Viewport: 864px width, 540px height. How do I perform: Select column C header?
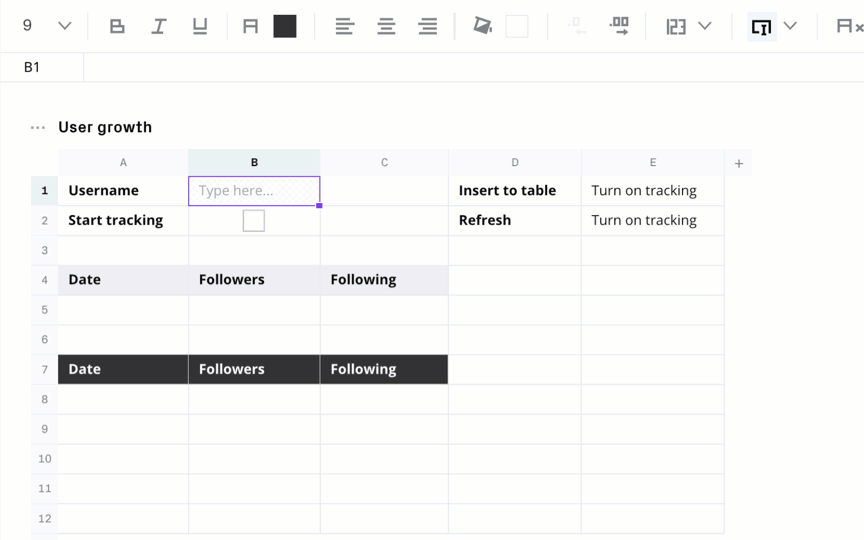coord(384,163)
